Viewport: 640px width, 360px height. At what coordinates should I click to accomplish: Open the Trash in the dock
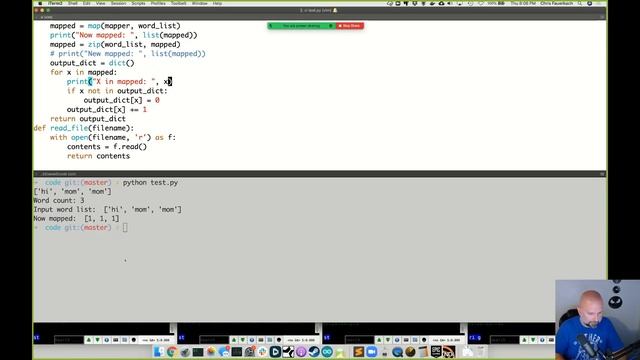481,351
